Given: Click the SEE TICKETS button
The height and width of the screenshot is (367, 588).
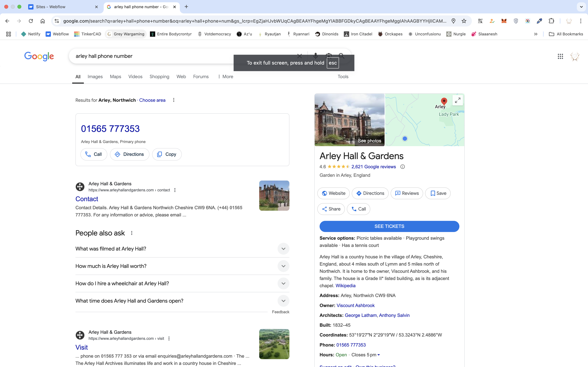Looking at the screenshot, I should coord(389,226).
